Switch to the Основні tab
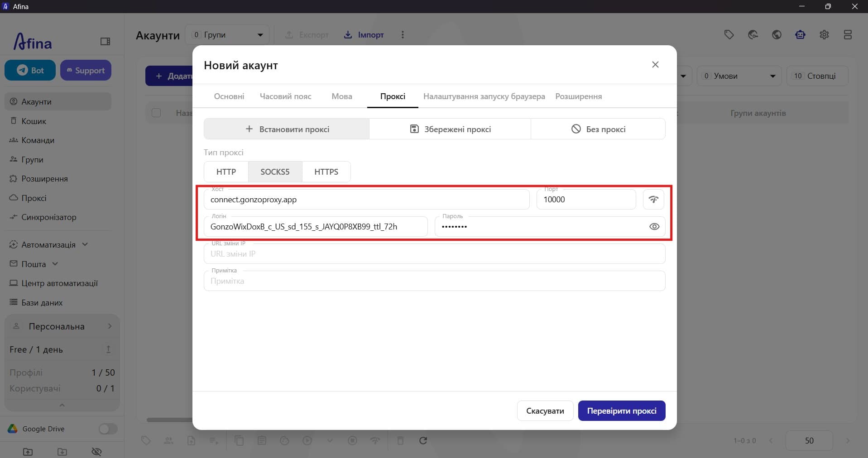Screen dimensions: 868x458 pyautogui.click(x=229, y=96)
